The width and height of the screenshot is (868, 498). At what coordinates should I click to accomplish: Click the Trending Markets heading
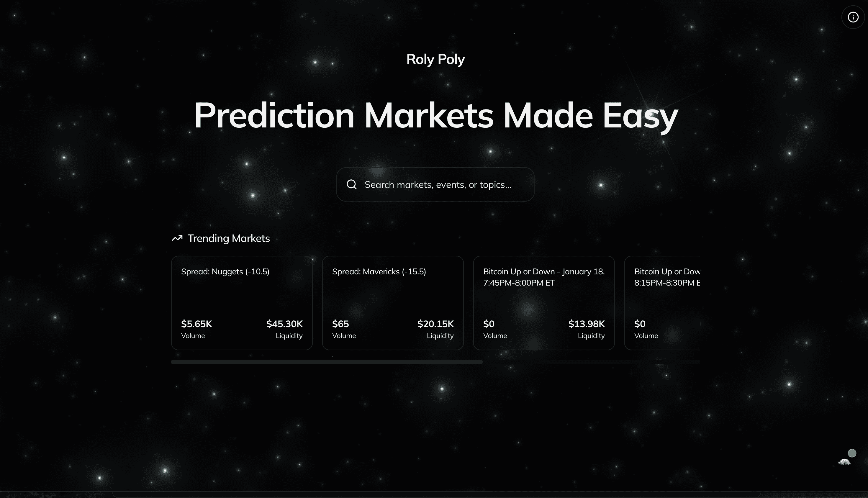point(228,238)
